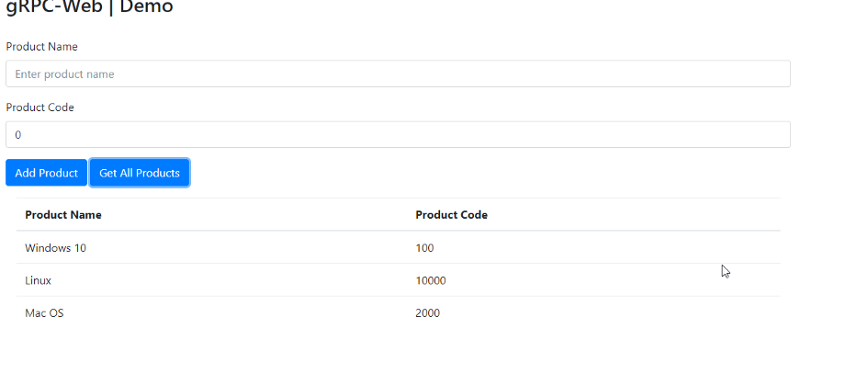Screen dimensions: 868x374
Task: Click the 0 value in Product Code
Action: [x=18, y=135]
